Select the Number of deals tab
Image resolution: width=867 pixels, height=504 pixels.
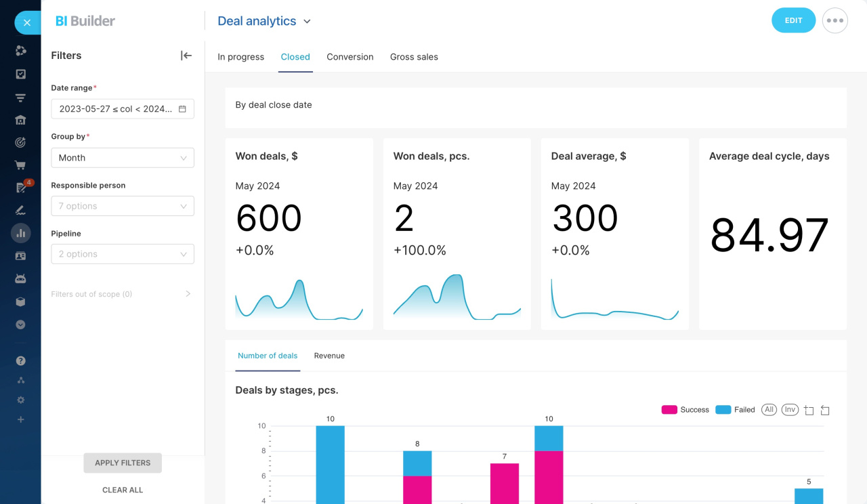pyautogui.click(x=268, y=356)
